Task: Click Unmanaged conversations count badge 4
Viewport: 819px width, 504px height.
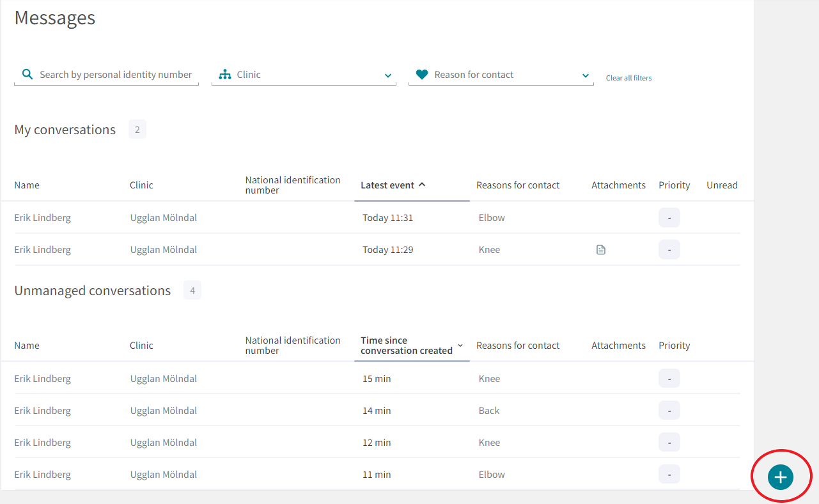Action: click(x=192, y=291)
